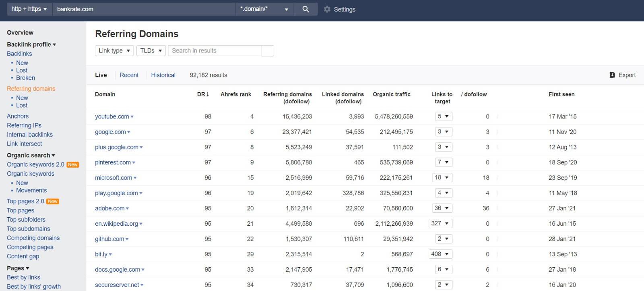Open Top subfolders report
The height and width of the screenshot is (291, 644).
pyautogui.click(x=26, y=220)
